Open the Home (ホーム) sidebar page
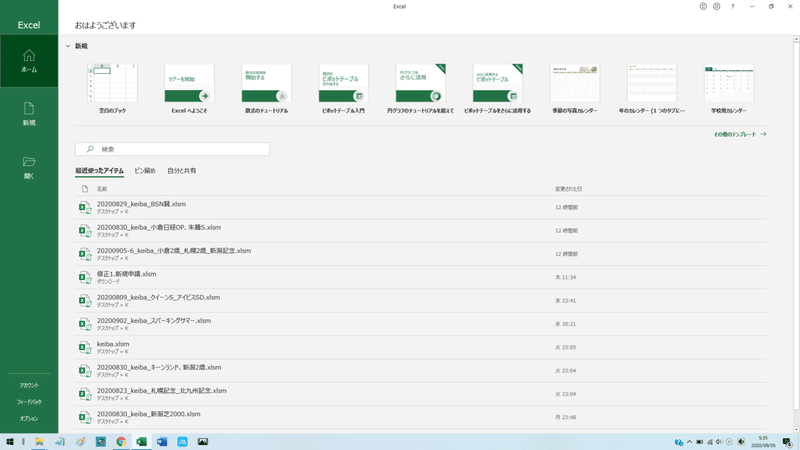Screen dimensions: 800x450 [x=29, y=61]
